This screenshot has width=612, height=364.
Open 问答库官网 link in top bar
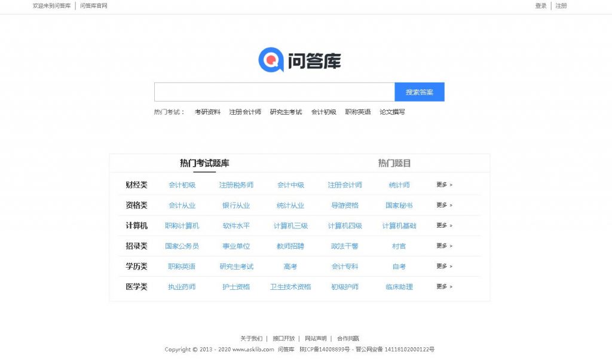pyautogui.click(x=94, y=6)
